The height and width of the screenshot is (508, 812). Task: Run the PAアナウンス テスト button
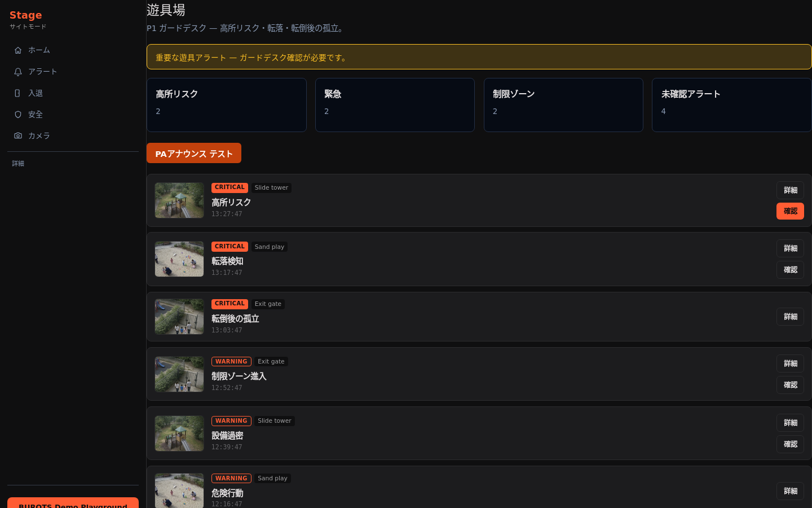194,153
